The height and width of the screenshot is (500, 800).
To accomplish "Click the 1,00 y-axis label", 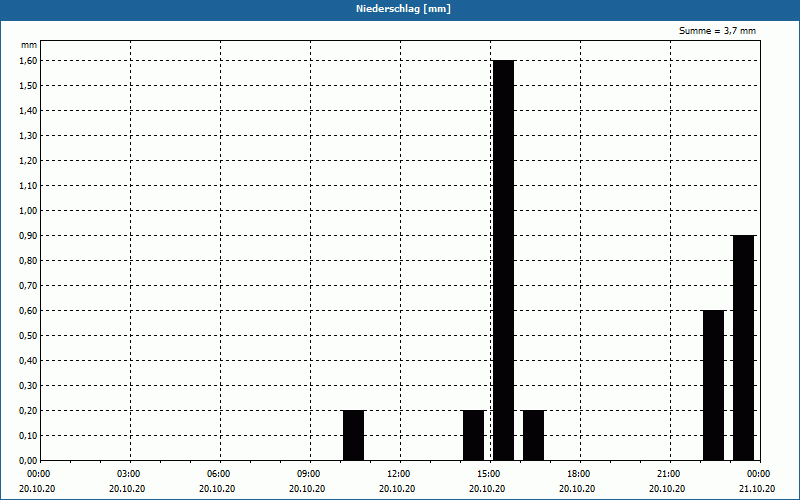I will (28, 211).
